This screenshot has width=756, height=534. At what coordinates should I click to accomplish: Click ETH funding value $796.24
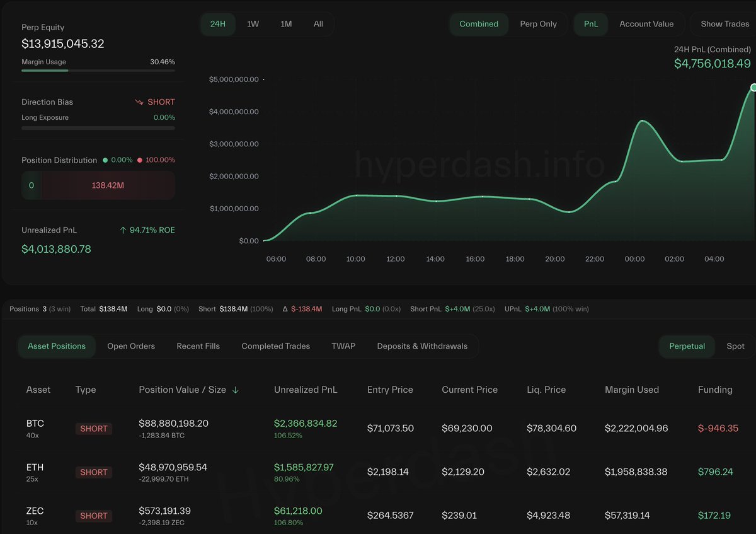(715, 472)
